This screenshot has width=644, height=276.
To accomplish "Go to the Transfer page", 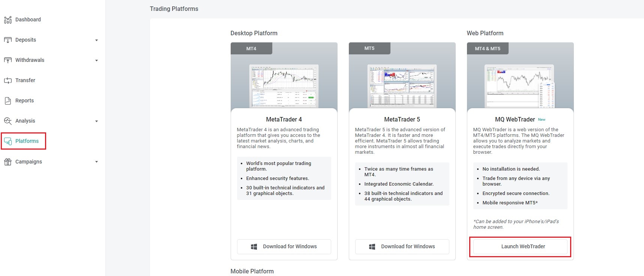I will [25, 80].
